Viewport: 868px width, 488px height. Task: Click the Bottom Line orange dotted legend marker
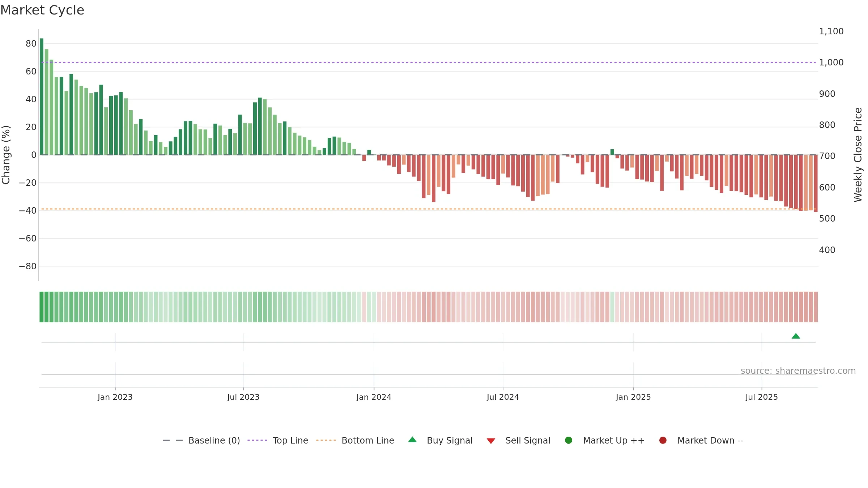[x=326, y=440]
